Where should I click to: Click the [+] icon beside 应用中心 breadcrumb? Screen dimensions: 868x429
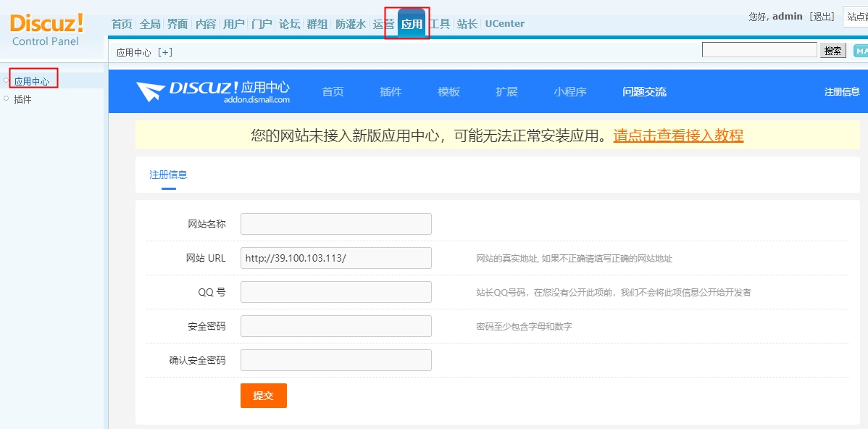tap(165, 52)
